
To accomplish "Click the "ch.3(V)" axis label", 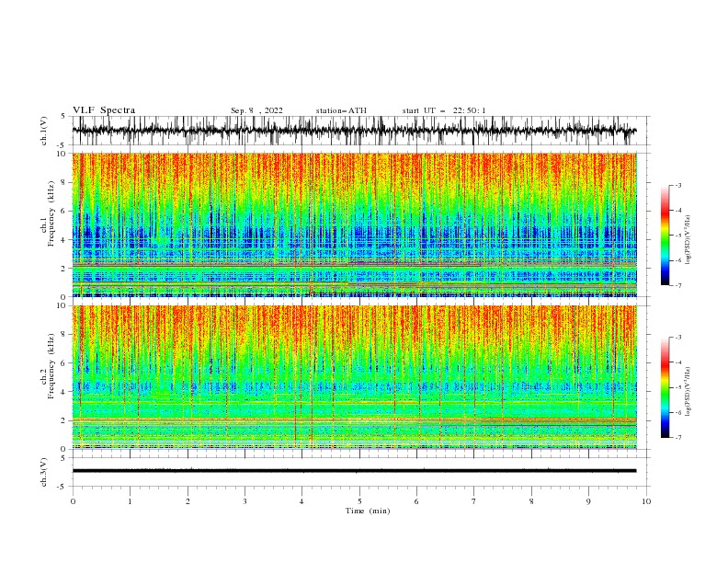I will pos(44,472).
